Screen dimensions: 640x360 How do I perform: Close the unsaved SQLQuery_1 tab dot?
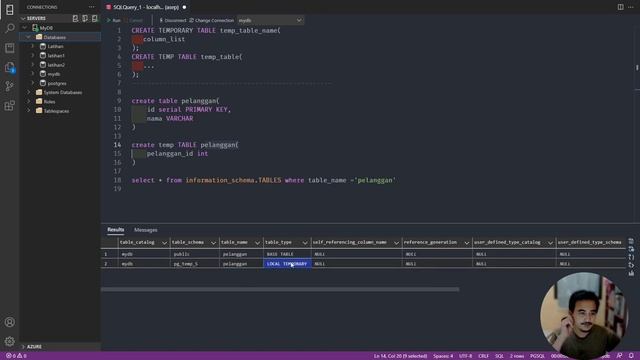click(x=184, y=7)
